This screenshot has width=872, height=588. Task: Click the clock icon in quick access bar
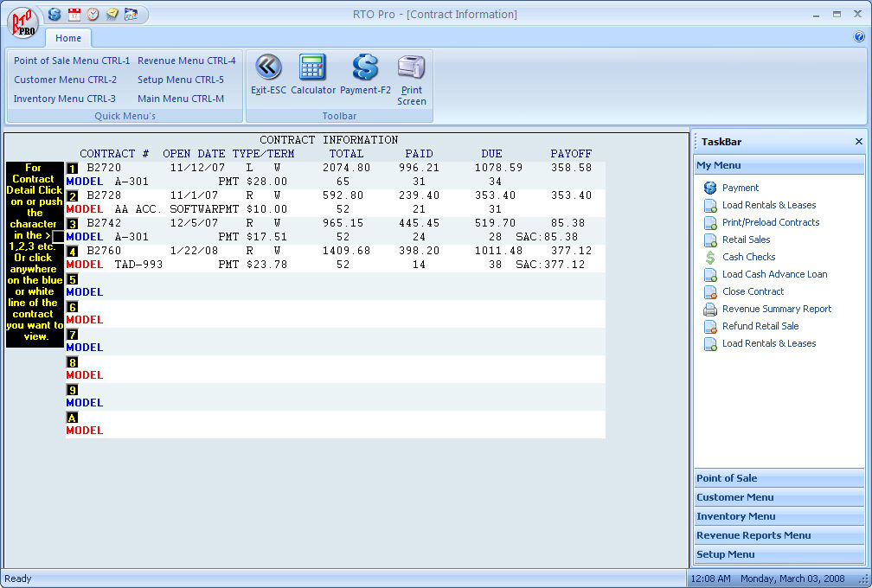click(x=93, y=14)
